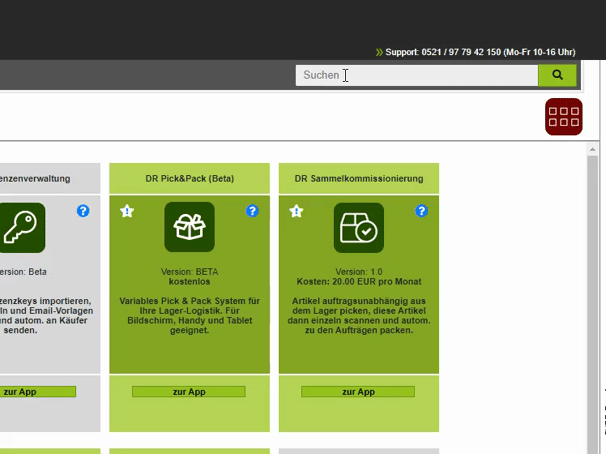Viewport: 606px width, 454px height.
Task: Click the Sammelkommissionierung description text
Action: click(x=359, y=315)
